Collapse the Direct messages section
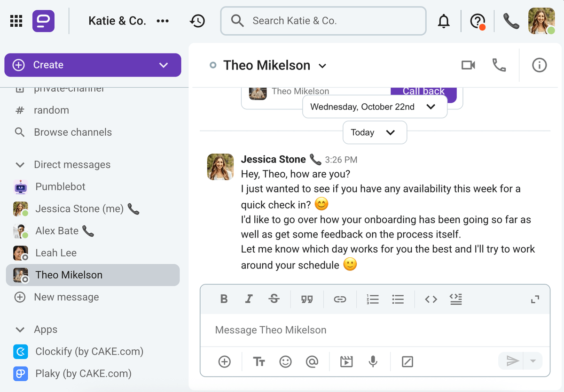 (x=19, y=165)
